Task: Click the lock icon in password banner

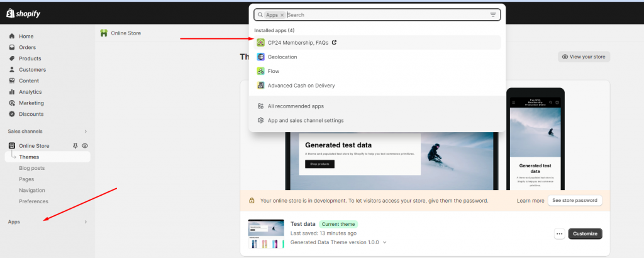Action: (x=252, y=201)
